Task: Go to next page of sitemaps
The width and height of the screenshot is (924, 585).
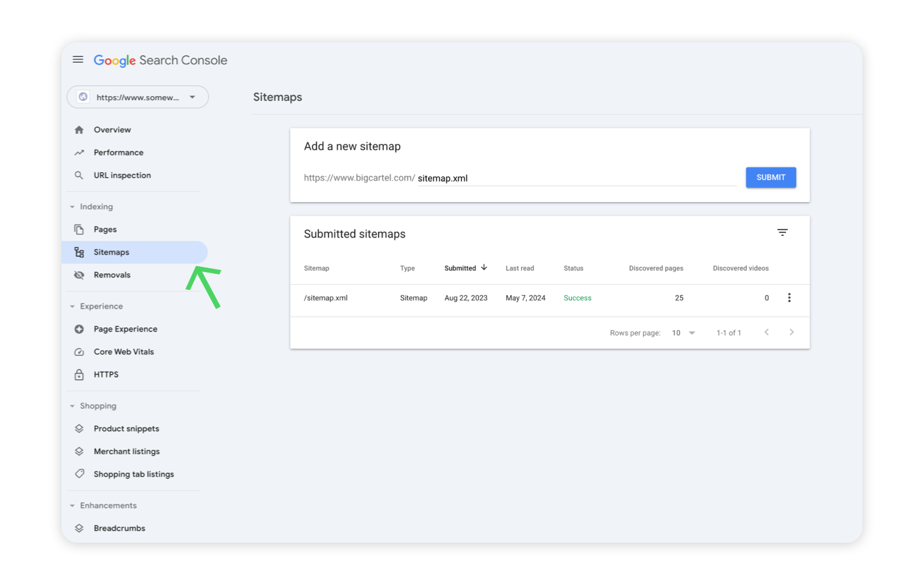Action: (791, 332)
